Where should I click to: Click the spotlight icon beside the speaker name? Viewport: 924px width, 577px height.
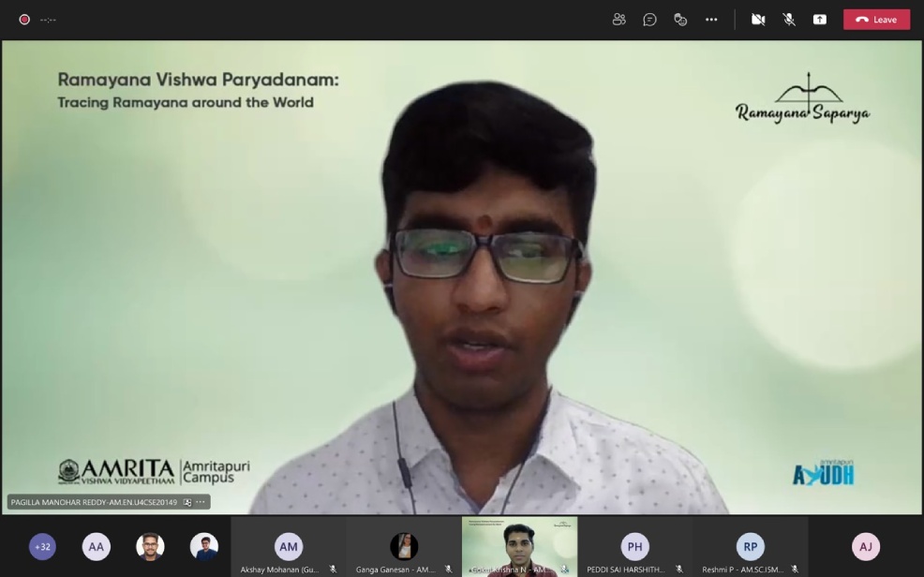[x=187, y=502]
